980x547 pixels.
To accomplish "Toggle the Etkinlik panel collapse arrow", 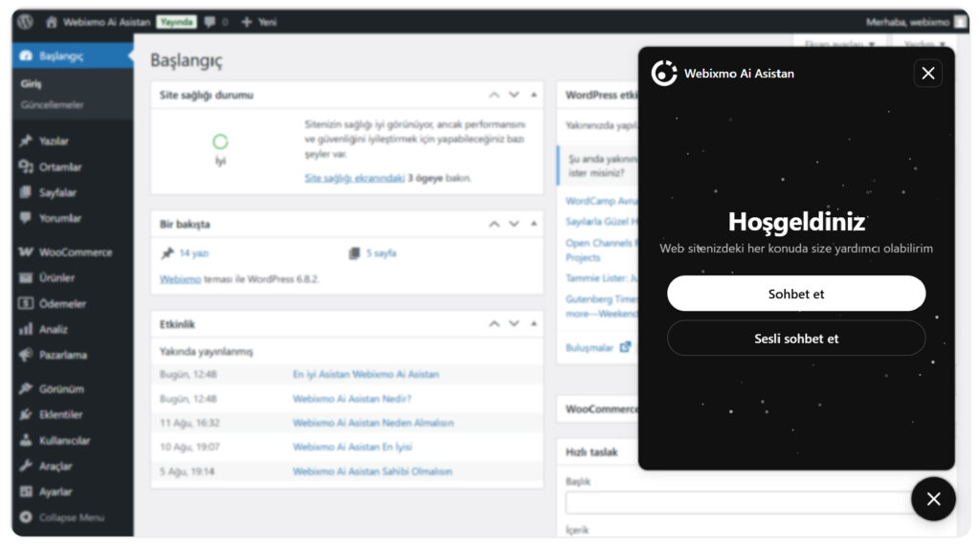I will tap(533, 324).
